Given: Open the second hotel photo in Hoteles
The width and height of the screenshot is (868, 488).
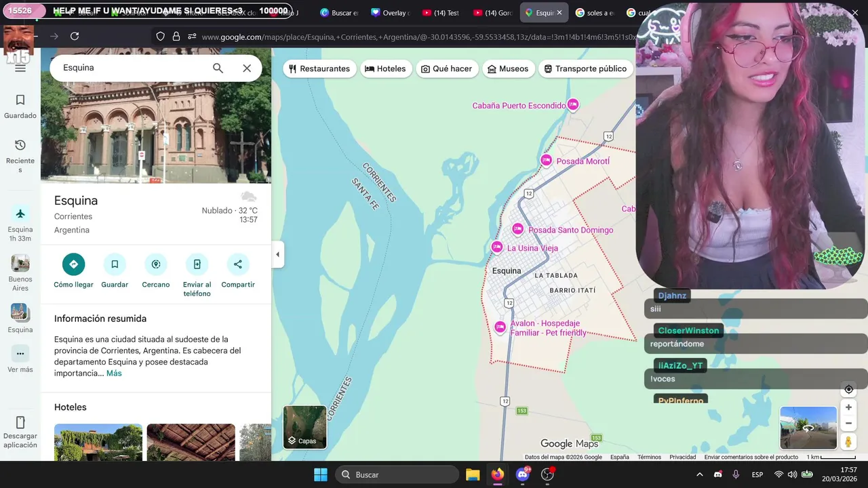Looking at the screenshot, I should pos(191,443).
